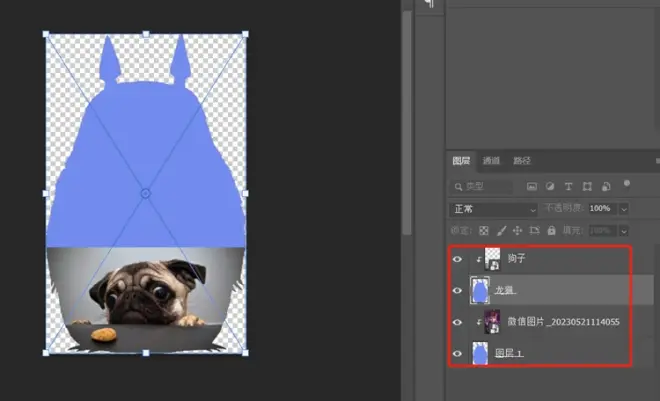660x401 pixels.
Task: Click the top-left transform corner handle
Action: [46, 34]
